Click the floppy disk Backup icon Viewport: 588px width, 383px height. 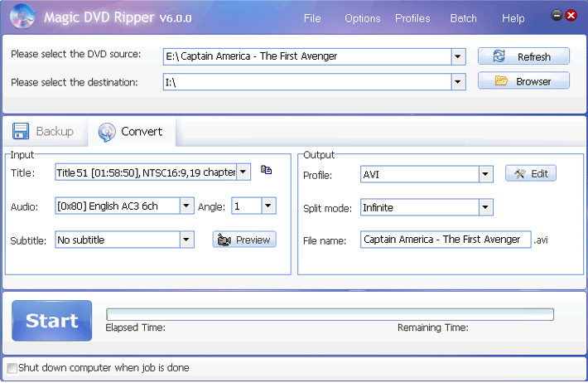pos(21,131)
